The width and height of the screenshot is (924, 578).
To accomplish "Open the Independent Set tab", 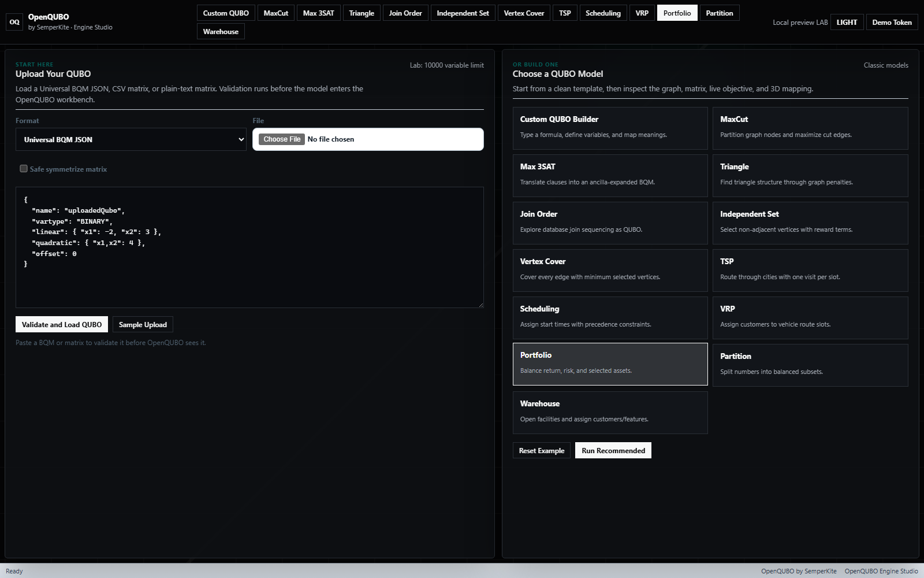I will click(463, 13).
